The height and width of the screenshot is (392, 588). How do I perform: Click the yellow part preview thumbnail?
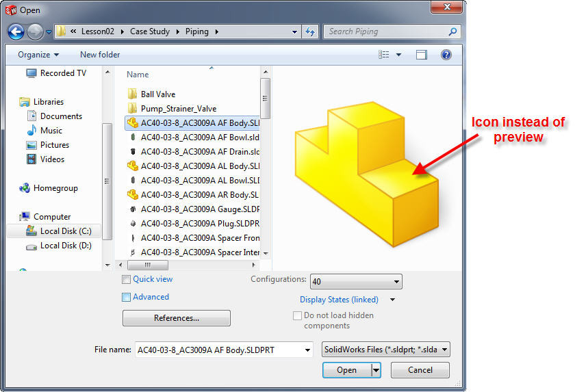366,174
